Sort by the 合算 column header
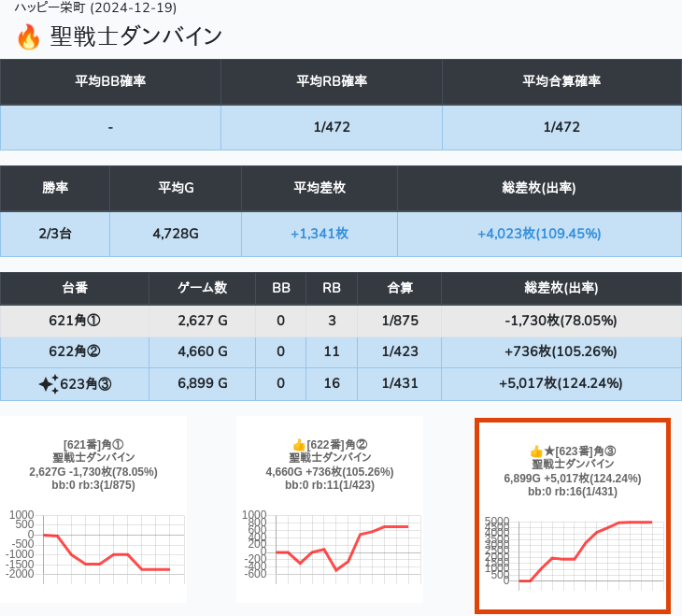 400,289
